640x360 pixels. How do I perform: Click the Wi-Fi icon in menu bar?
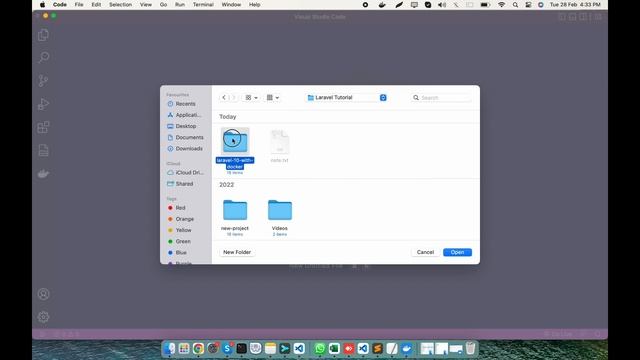click(x=501, y=4)
